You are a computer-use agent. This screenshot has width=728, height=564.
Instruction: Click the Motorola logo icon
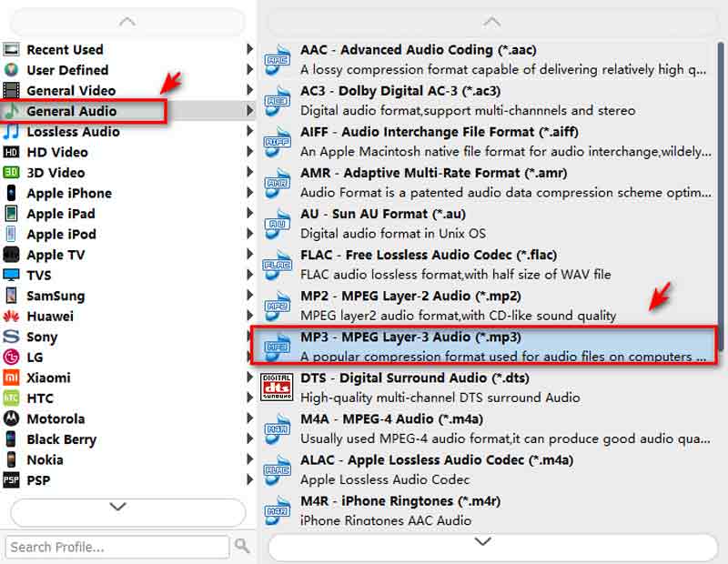tap(11, 418)
